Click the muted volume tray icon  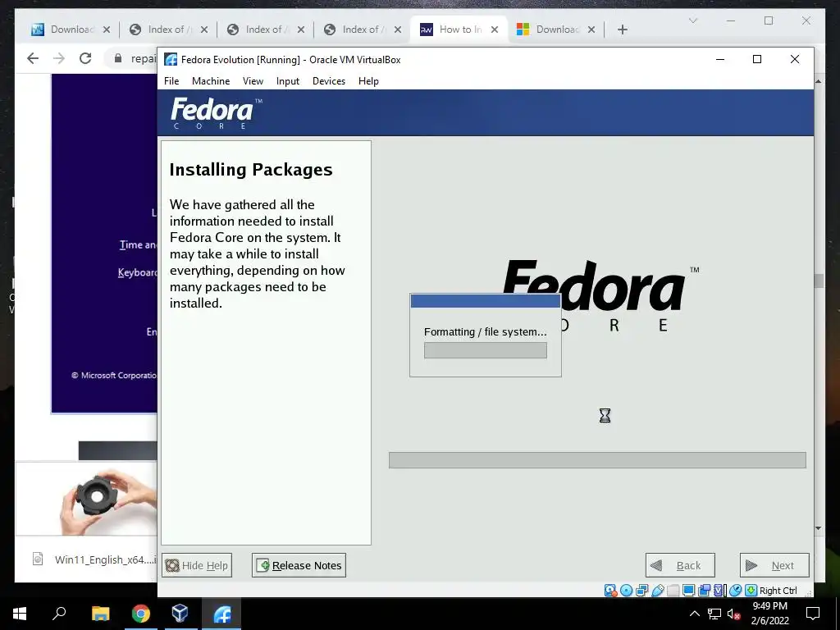point(734,614)
